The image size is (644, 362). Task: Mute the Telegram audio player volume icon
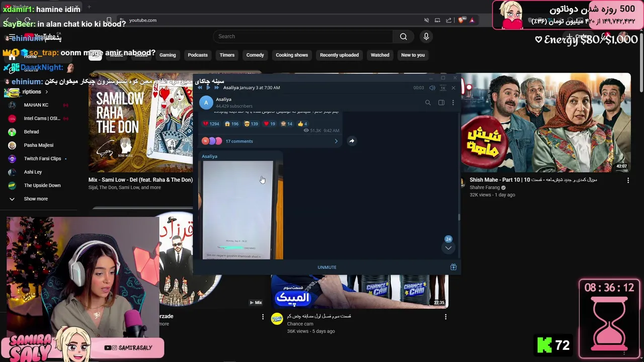click(x=432, y=88)
